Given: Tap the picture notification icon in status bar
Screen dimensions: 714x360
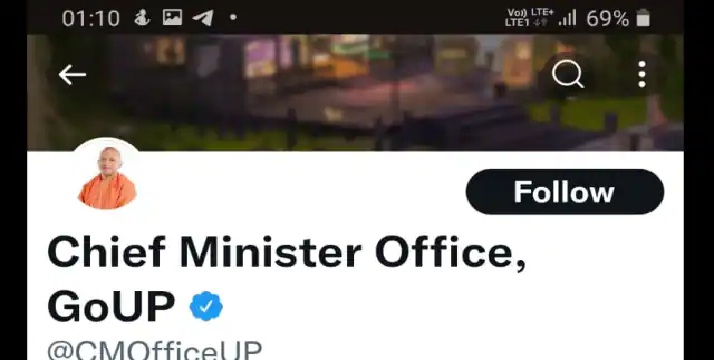Looking at the screenshot, I should 173,18.
